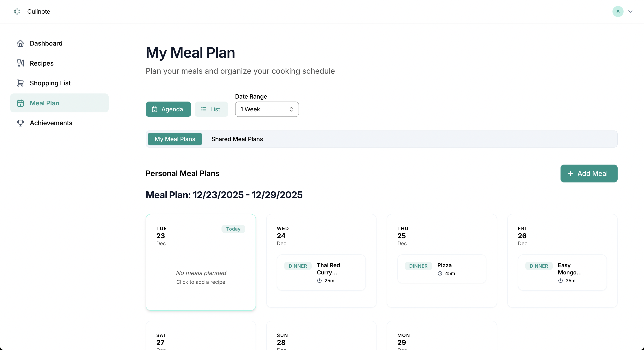The image size is (644, 350).
Task: Open the Thai Red Curry dinner card
Action: coord(321,272)
